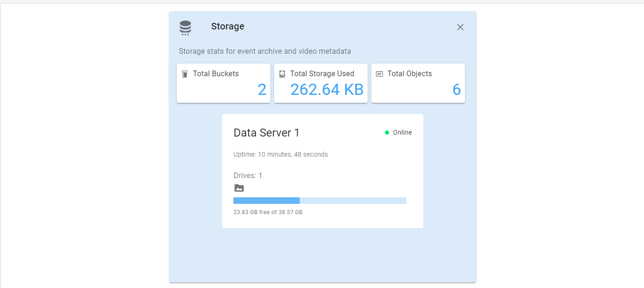Viewport: 644px width, 288px height.
Task: Open the Total Buckets card
Action: [x=223, y=83]
